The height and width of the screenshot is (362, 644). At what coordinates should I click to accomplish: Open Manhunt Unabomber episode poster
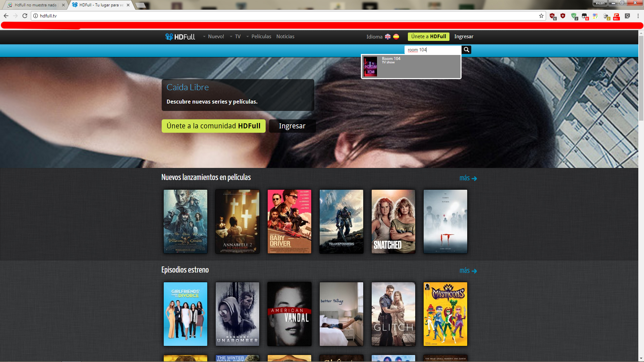tap(237, 314)
